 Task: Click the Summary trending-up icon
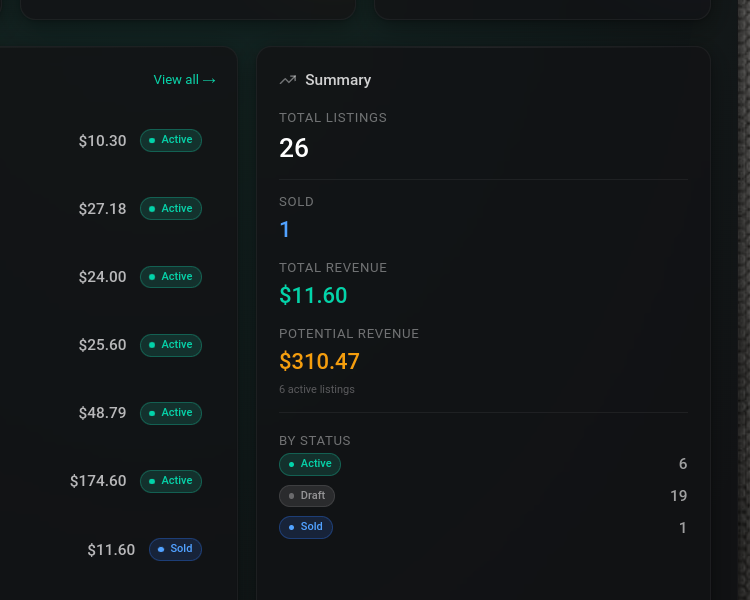click(x=288, y=80)
